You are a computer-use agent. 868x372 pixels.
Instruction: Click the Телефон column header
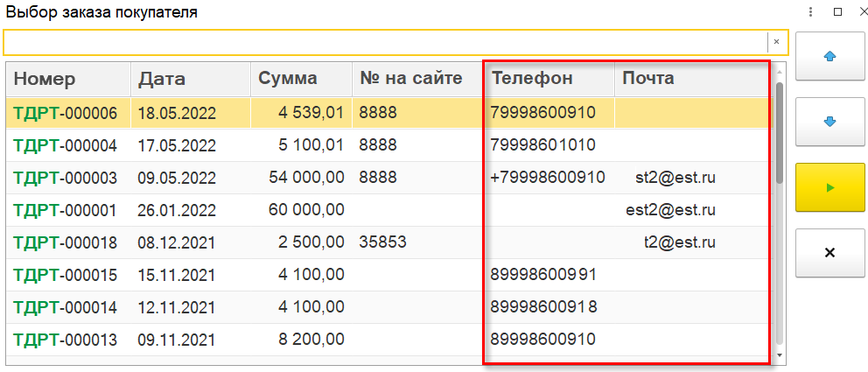pos(532,79)
